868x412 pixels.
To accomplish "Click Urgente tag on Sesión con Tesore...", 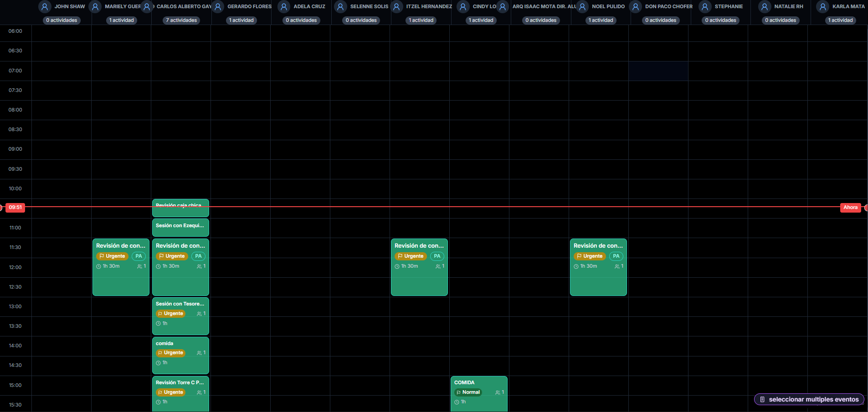I will pyautogui.click(x=170, y=313).
